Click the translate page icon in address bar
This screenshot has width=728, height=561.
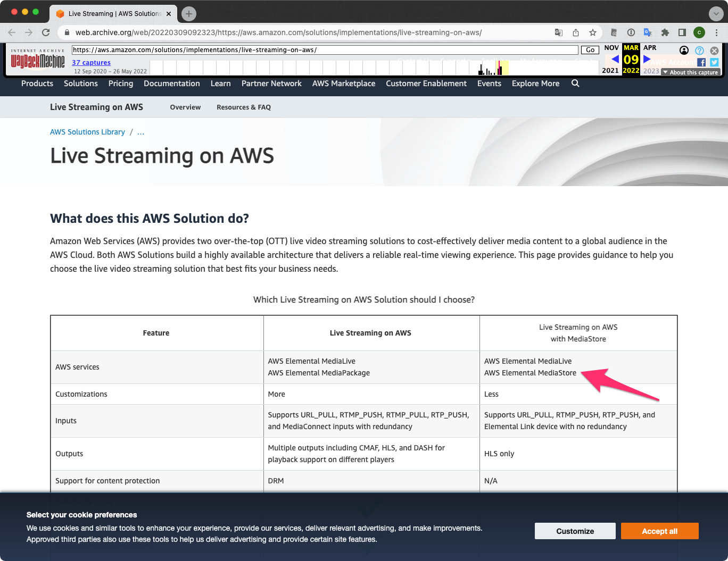[558, 32]
